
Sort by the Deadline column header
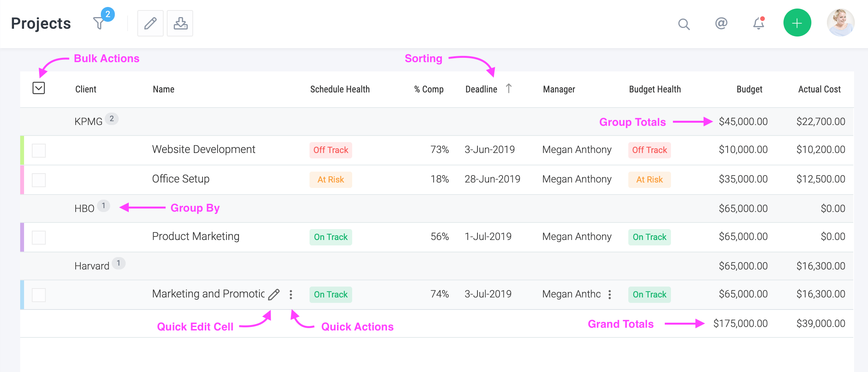(481, 89)
